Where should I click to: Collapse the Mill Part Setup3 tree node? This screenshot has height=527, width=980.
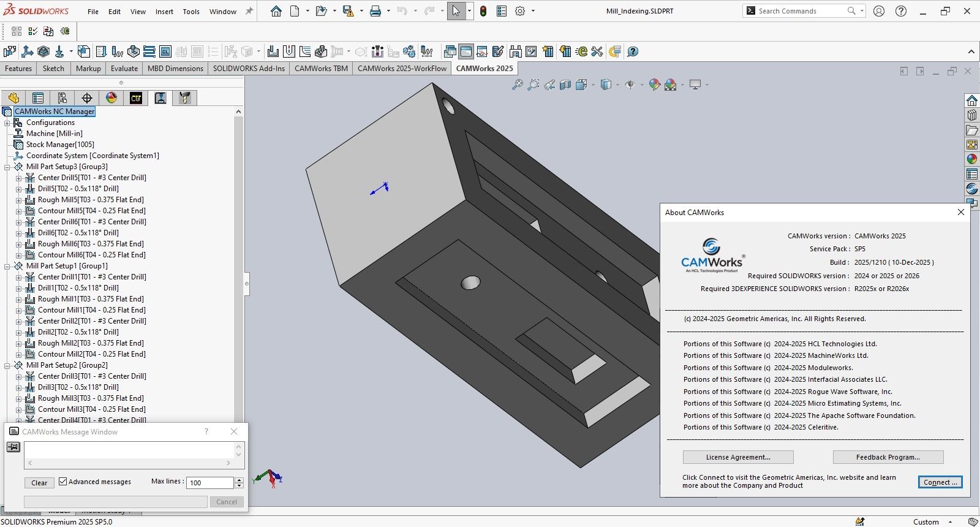[7, 167]
